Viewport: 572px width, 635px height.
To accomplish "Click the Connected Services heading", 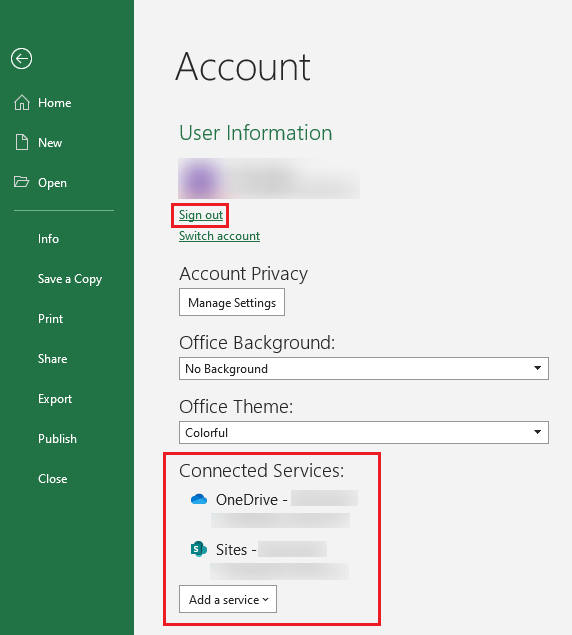I will tap(261, 471).
